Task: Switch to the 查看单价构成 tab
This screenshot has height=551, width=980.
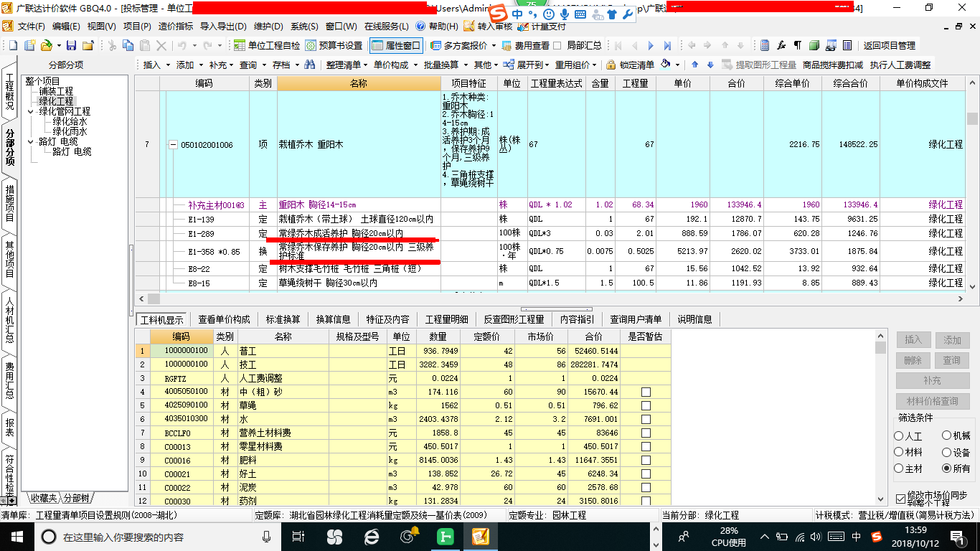Action: click(x=224, y=319)
